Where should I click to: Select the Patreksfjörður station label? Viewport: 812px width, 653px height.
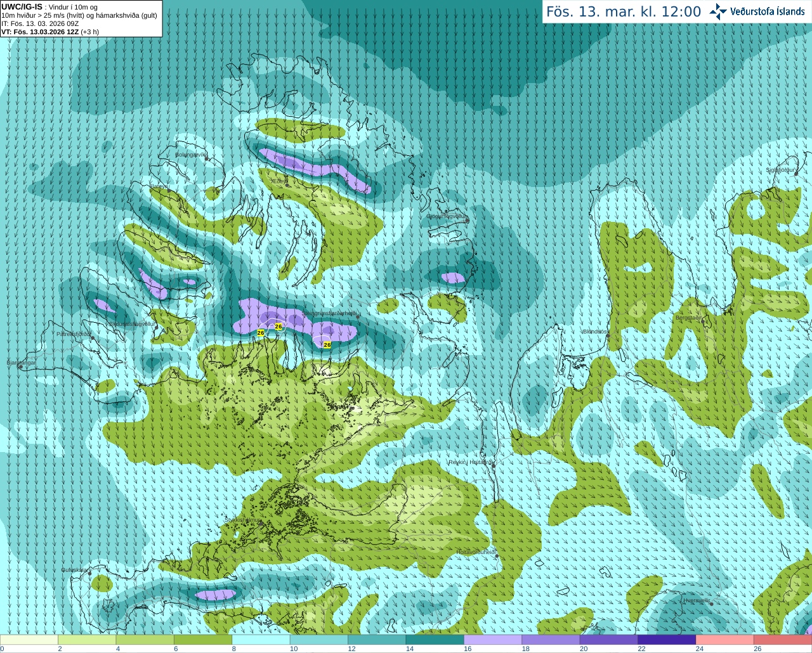point(74,333)
